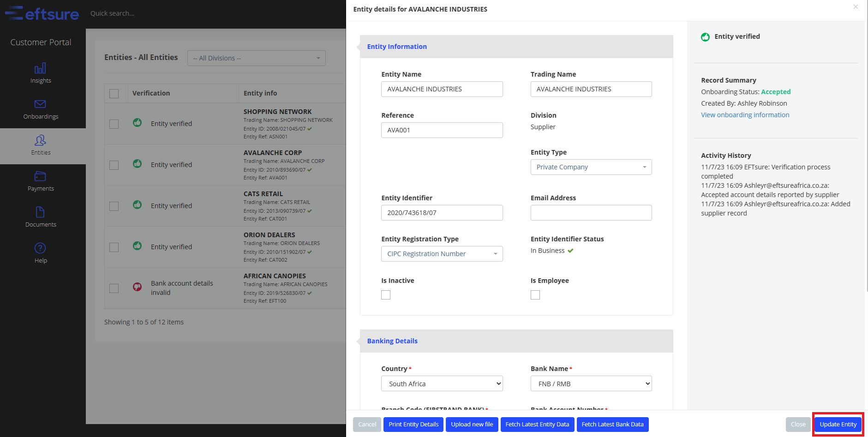Open the Entity Type dropdown
The image size is (868, 437).
click(x=591, y=167)
